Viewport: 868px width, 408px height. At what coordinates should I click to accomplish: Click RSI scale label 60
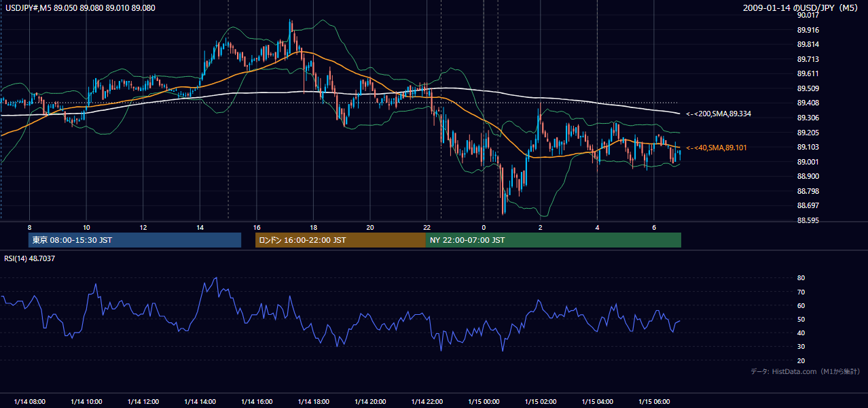[x=801, y=305]
